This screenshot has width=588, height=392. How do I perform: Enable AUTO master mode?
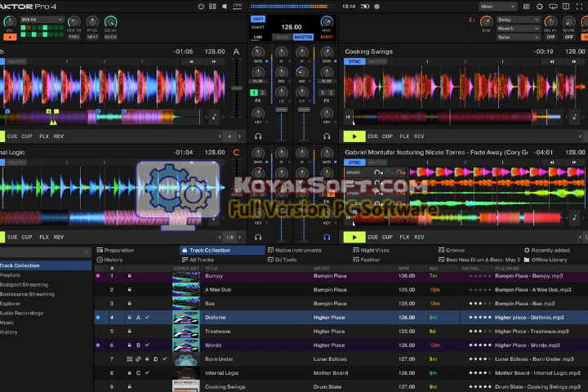pos(282,37)
